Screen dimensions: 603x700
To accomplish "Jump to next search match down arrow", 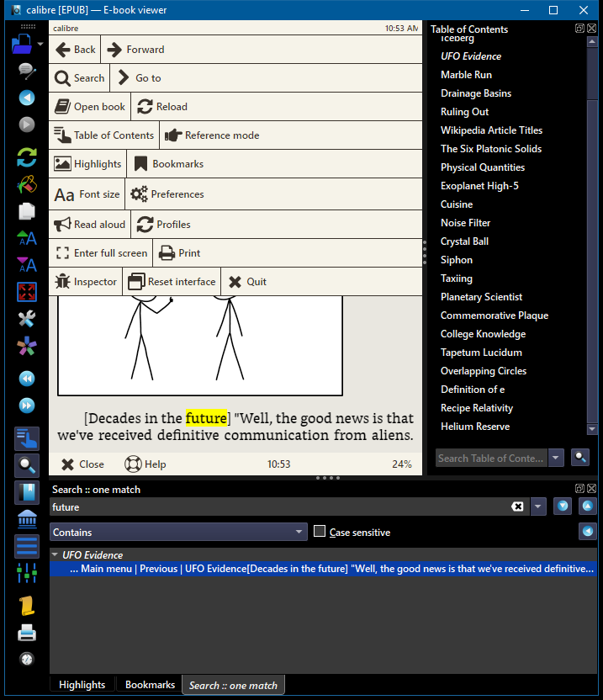I will point(563,506).
